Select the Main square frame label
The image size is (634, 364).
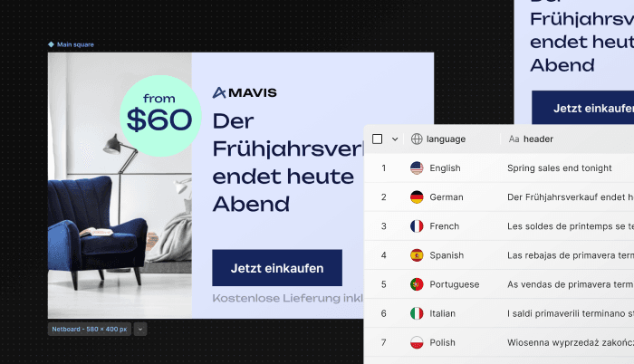75,44
